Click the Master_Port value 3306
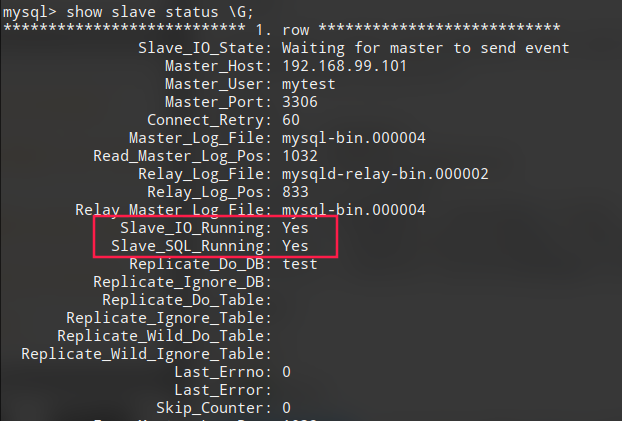Screen dimensions: 622x421 click(299, 102)
